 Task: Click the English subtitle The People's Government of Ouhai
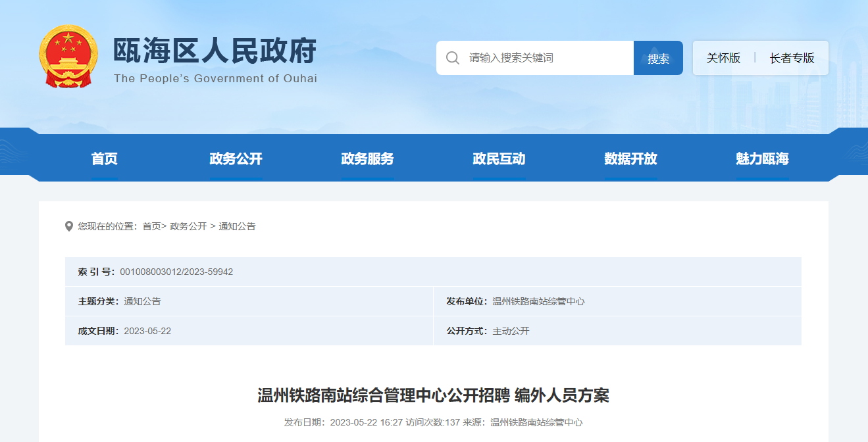(x=215, y=79)
